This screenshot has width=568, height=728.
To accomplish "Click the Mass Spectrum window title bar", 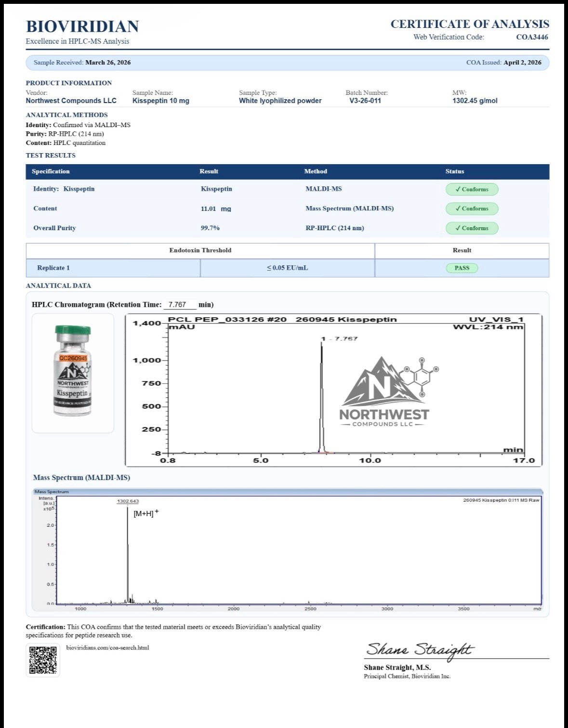I will point(288,492).
